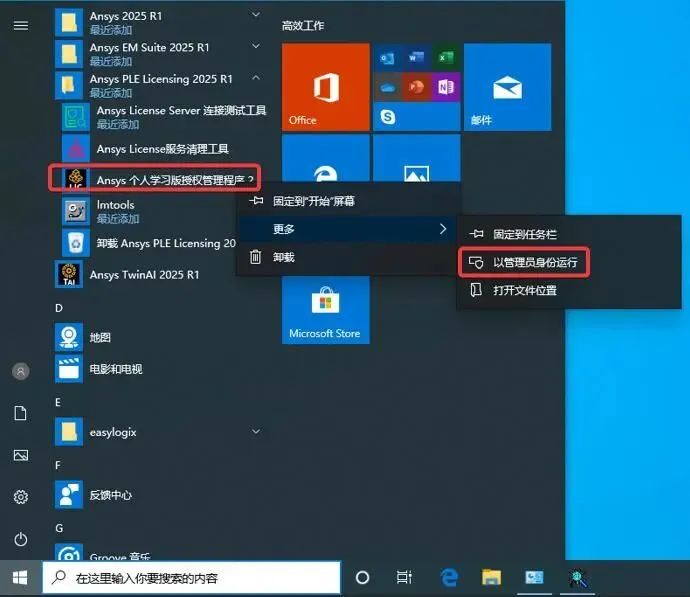Viewport: 690px width, 597px height.
Task: Choose 卸载 (Uninstall) in context menu
Action: coord(348,257)
